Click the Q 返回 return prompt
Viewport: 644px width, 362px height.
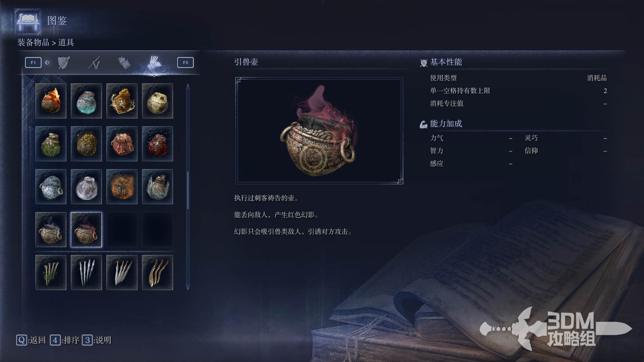coord(31,340)
